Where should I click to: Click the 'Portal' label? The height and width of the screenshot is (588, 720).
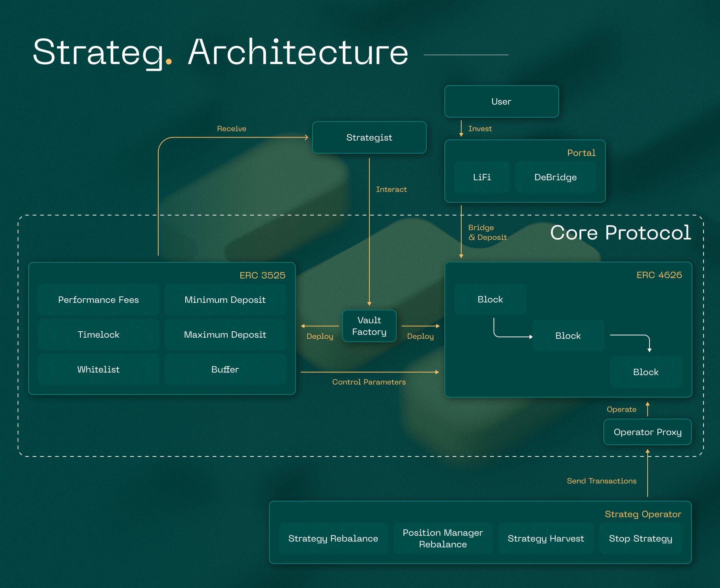[x=581, y=153]
